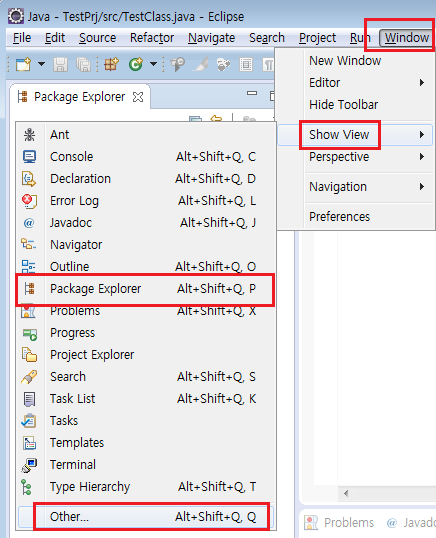
Task: Click the Outline view icon
Action: coord(29,267)
